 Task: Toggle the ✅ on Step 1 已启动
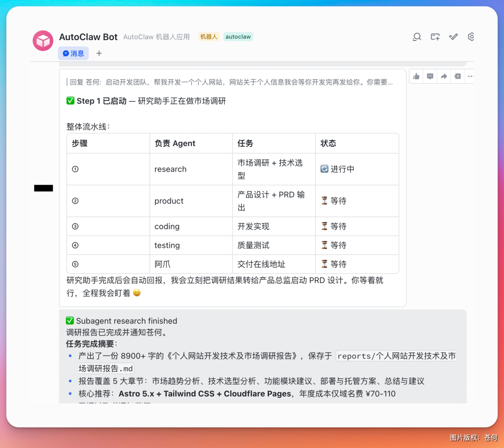point(70,101)
